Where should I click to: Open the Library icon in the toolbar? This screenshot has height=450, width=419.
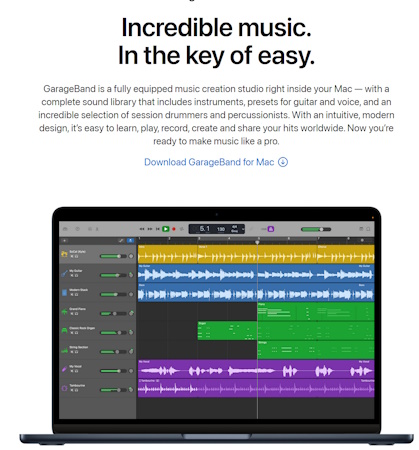(x=65, y=229)
